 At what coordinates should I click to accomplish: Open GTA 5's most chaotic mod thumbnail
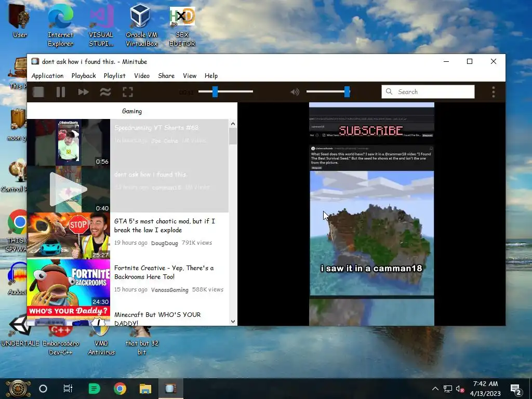tap(69, 236)
